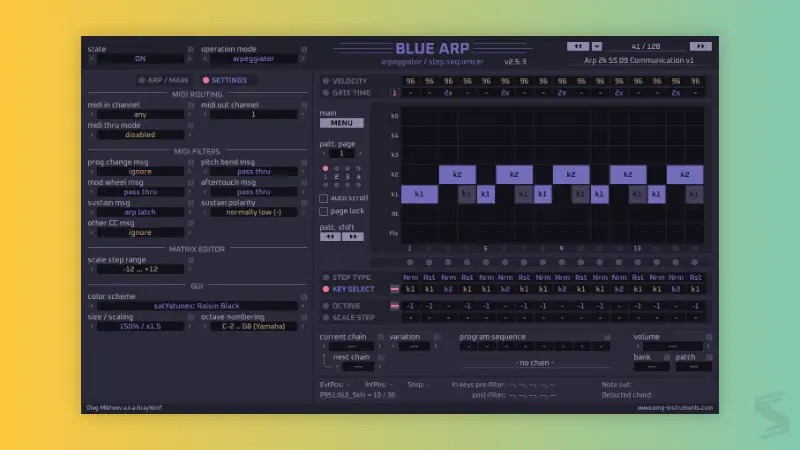
Task: Click the square icon beside 'pitch bend msg'
Action: click(x=304, y=162)
